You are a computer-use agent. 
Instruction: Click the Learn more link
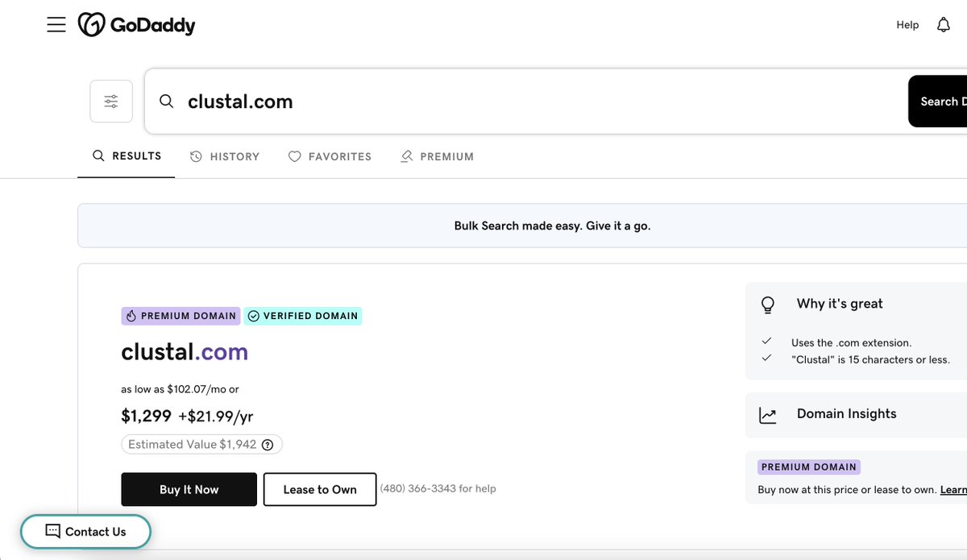click(953, 490)
